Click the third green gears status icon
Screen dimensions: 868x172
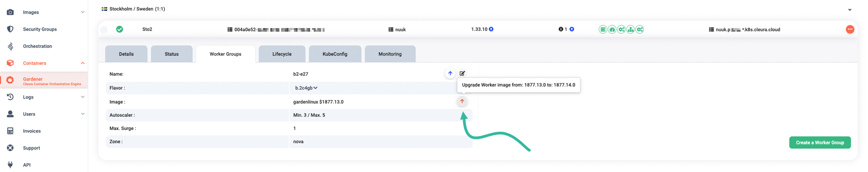tap(621, 29)
